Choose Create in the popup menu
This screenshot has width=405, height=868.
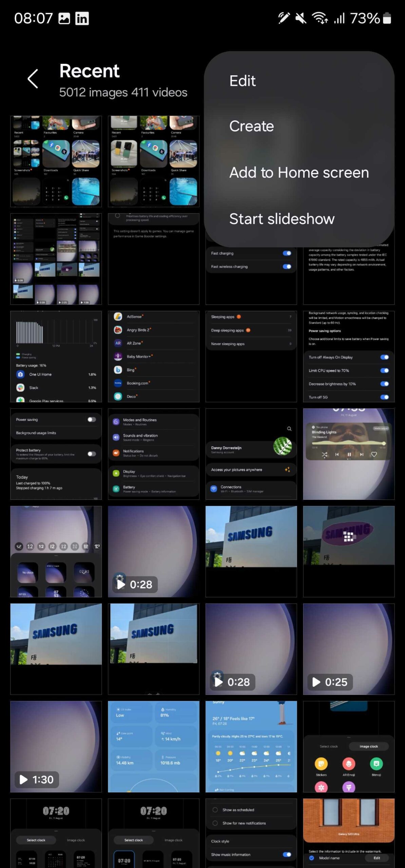pos(251,126)
